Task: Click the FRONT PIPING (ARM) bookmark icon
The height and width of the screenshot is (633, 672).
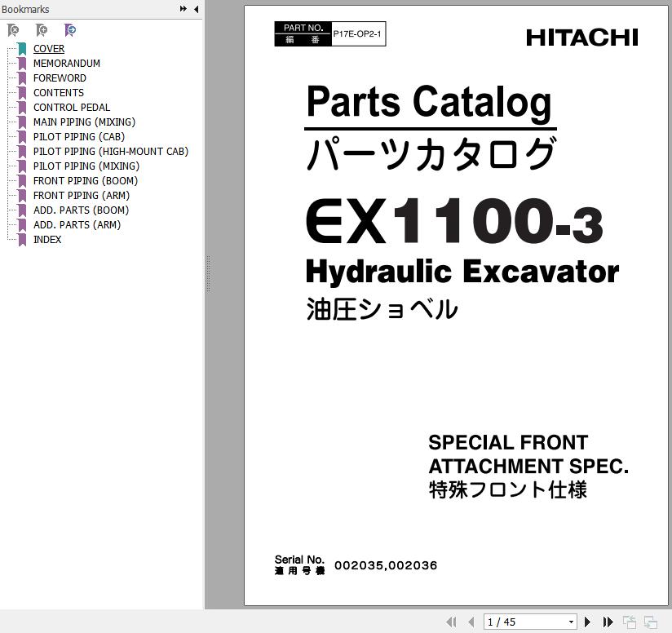Action: 22,196
